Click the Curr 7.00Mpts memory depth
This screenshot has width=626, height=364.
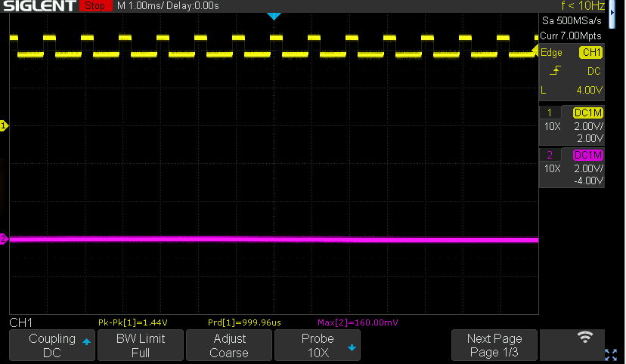(x=571, y=36)
